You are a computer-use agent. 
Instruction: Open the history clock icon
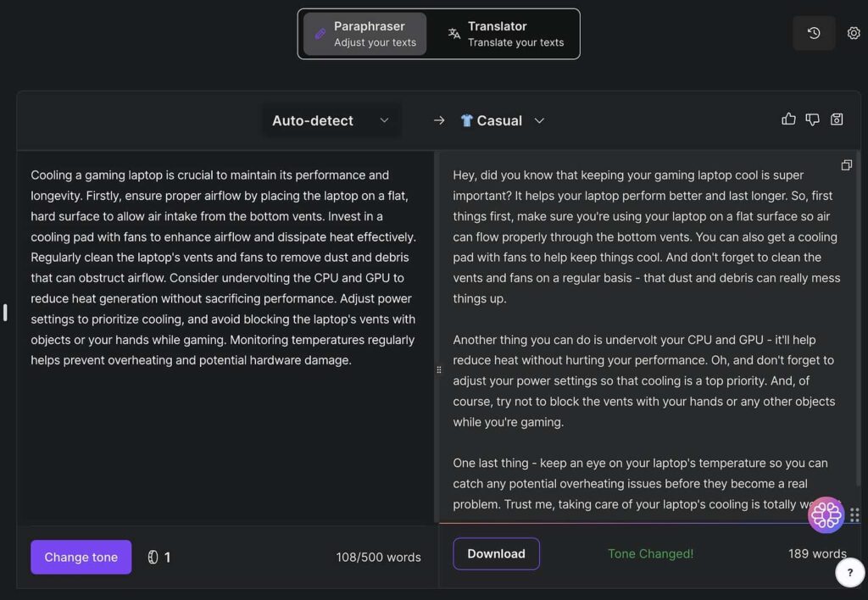814,33
